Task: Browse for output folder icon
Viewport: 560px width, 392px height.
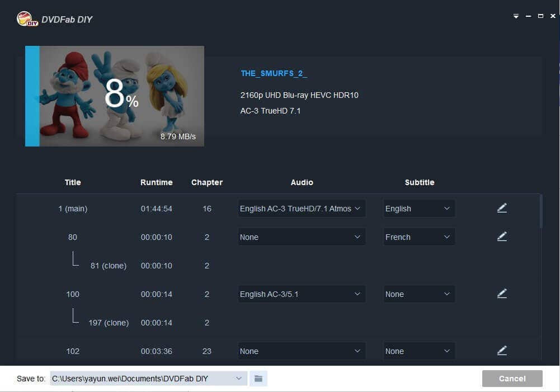Action: (x=258, y=379)
